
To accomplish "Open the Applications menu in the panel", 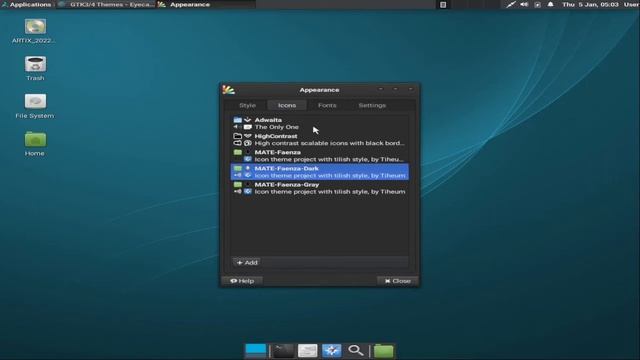I will (x=27, y=4).
